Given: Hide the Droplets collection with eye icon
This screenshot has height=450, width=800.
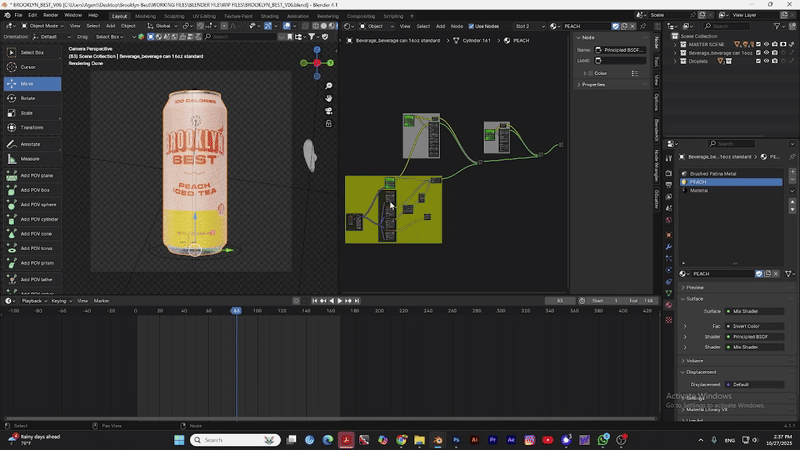Looking at the screenshot, I should [767, 62].
